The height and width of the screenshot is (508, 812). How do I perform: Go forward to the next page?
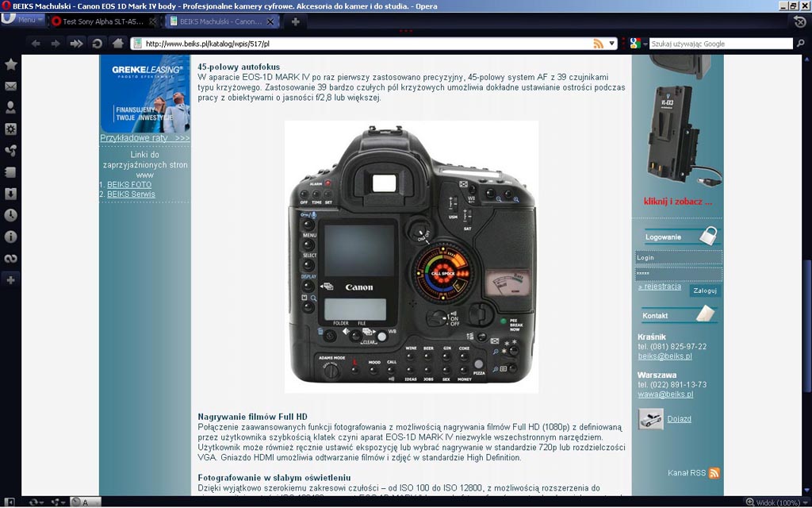coord(56,44)
